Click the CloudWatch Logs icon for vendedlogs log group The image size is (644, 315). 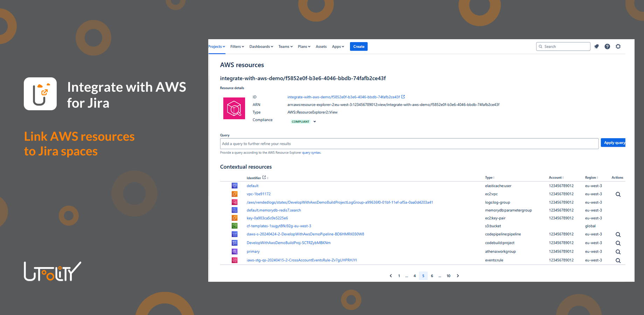point(234,202)
